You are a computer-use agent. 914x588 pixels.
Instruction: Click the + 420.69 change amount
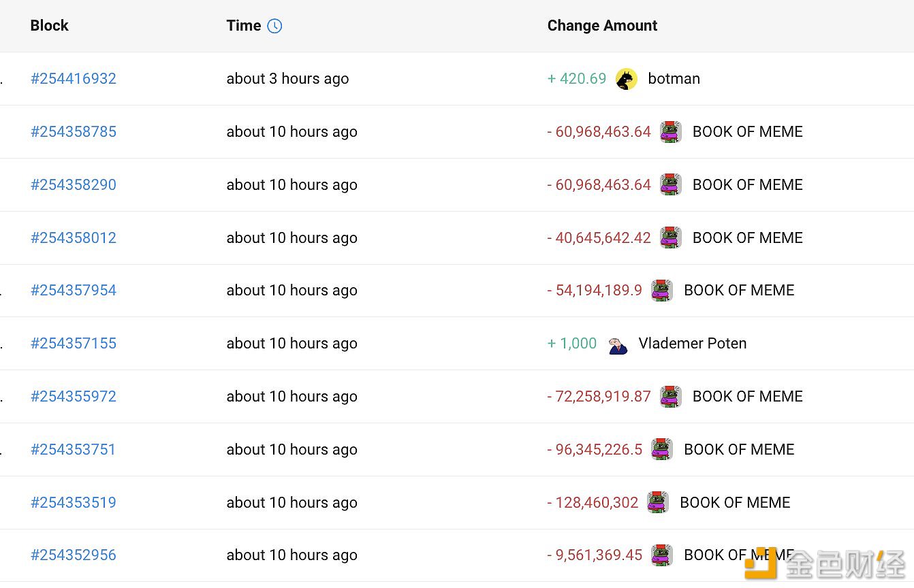[577, 79]
